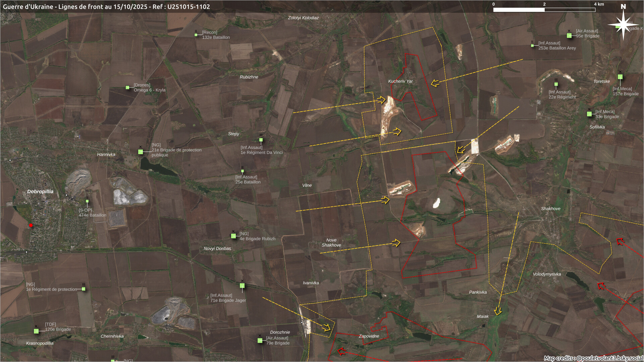This screenshot has width=644, height=362.
Task: Click the Shakhove village label
Action: (x=550, y=209)
